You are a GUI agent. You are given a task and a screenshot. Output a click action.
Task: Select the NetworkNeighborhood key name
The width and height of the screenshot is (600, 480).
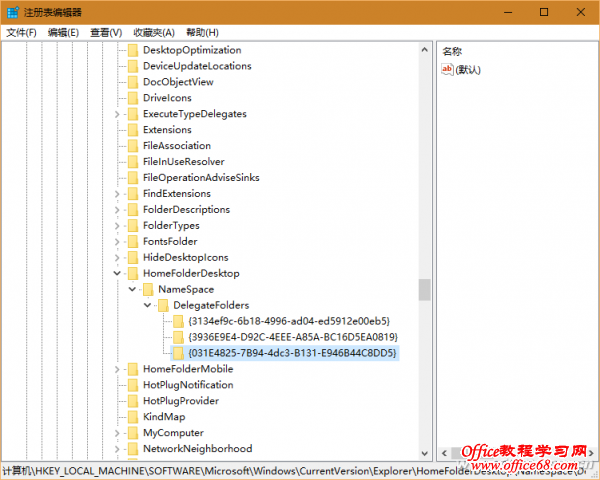197,449
